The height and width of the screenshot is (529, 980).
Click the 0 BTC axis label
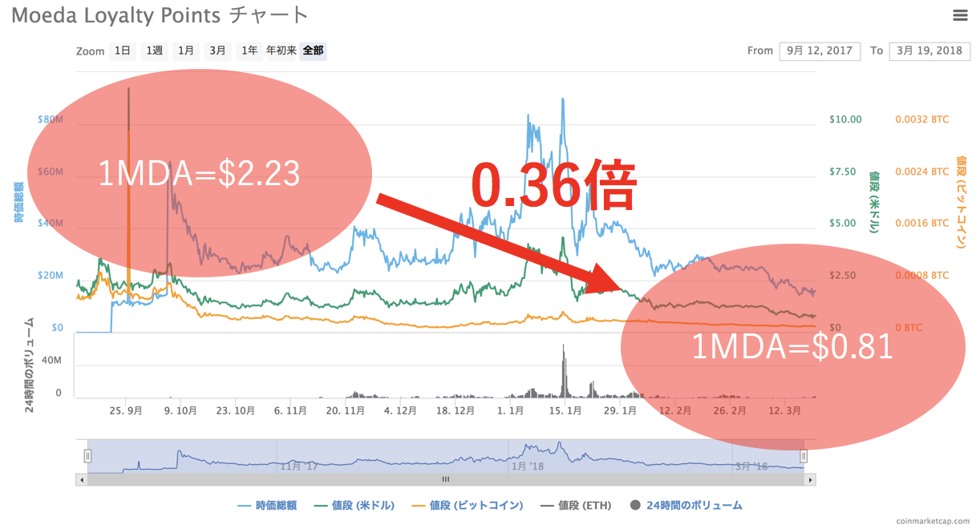(909, 328)
